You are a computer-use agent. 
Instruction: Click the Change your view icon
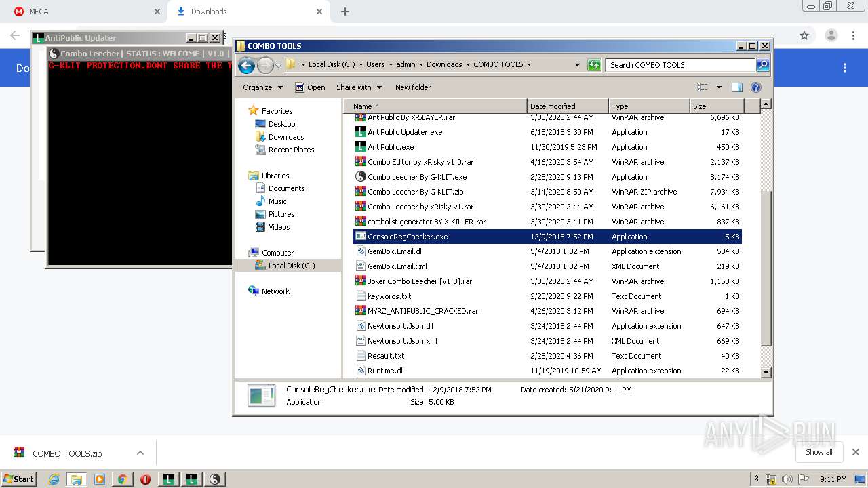pyautogui.click(x=703, y=87)
